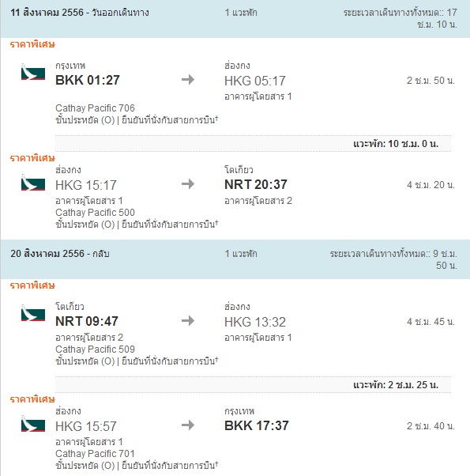Click the 10 ช.ม. 0 น. layover bar
This screenshot has width=470, height=476.
(x=254, y=143)
